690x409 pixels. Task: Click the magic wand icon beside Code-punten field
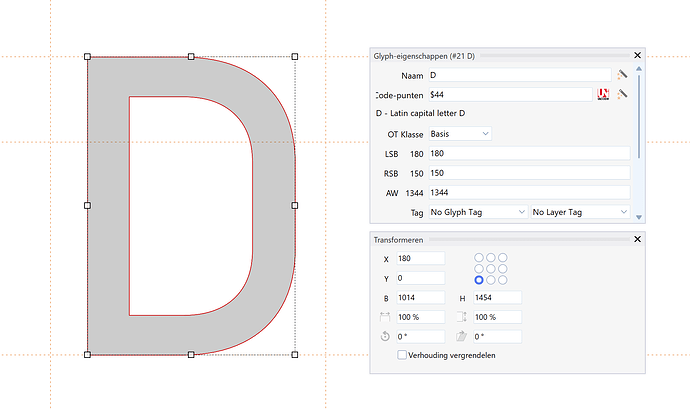click(x=622, y=94)
